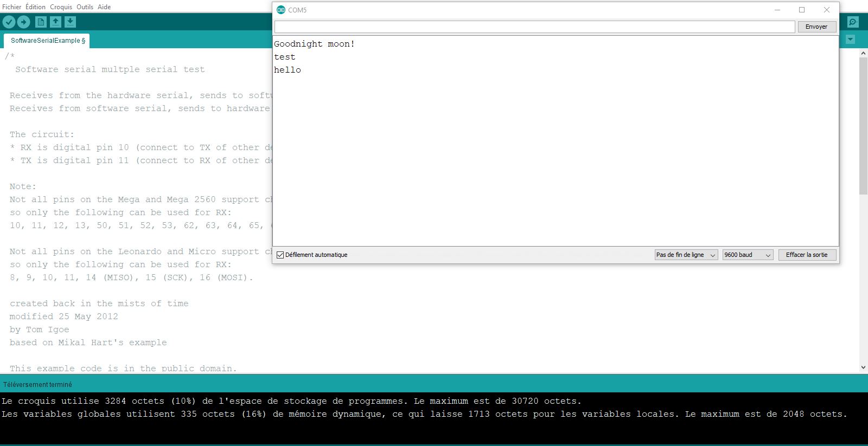
Task: Click the '8, 9, 10, 11, 14 (MISO)' pin list line
Action: 131,277
